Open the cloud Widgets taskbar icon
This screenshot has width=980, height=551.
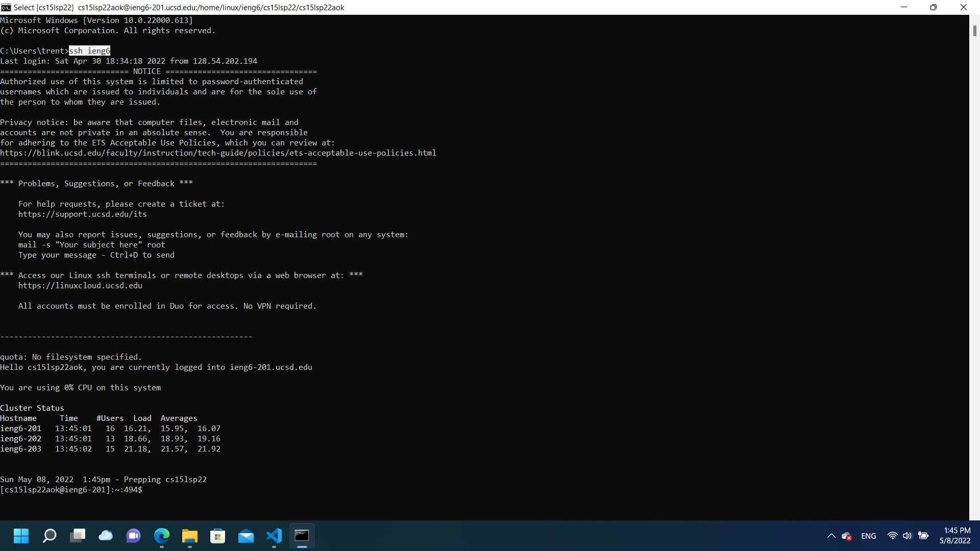[x=106, y=536]
